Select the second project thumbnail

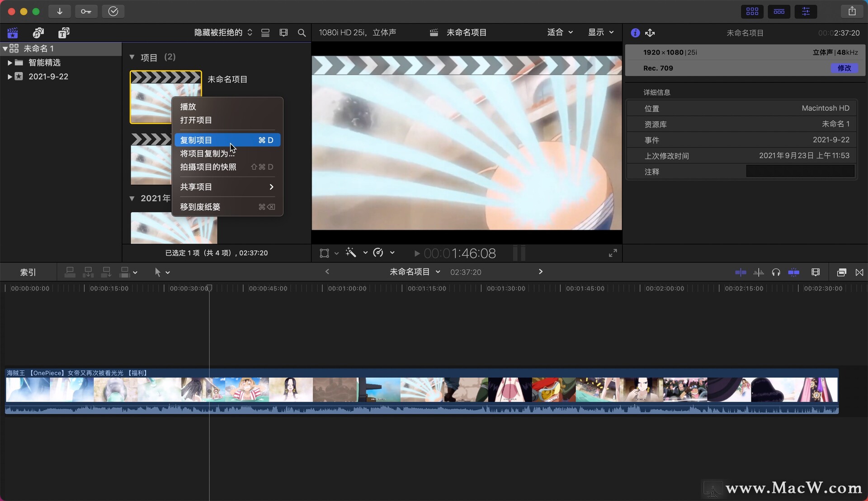pyautogui.click(x=151, y=159)
